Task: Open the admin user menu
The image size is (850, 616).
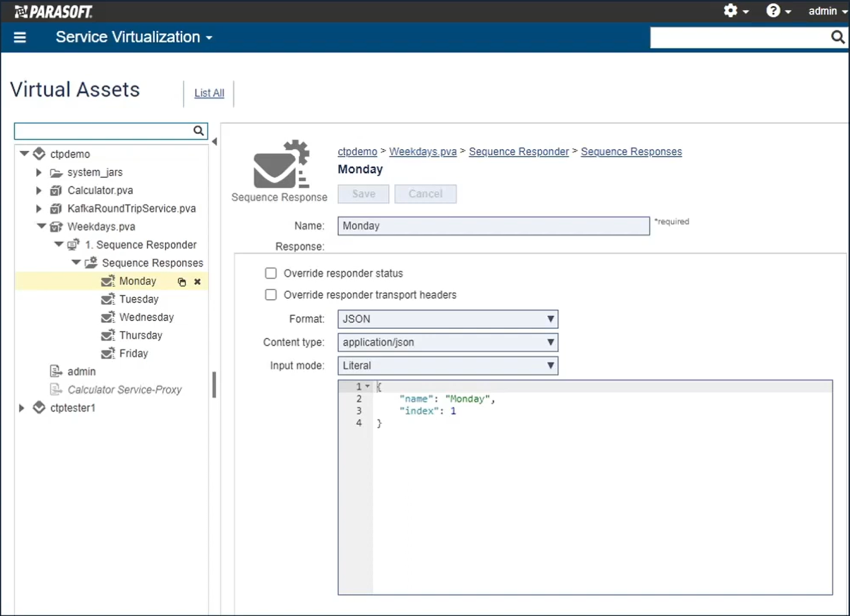Action: pos(828,11)
